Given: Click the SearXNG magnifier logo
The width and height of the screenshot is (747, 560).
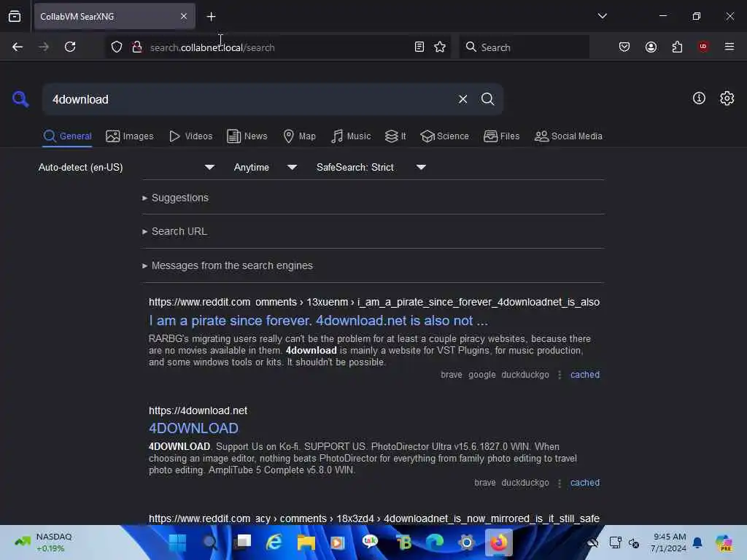Looking at the screenshot, I should pyautogui.click(x=20, y=99).
